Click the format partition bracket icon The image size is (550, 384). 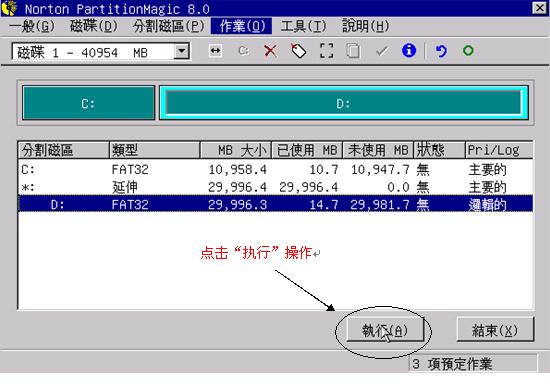click(326, 51)
